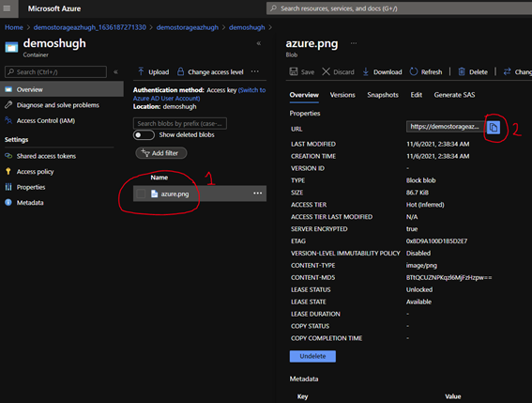Viewport: 532px width, 403px height.
Task: Click the Save button in blob toolbar
Action: 301,71
